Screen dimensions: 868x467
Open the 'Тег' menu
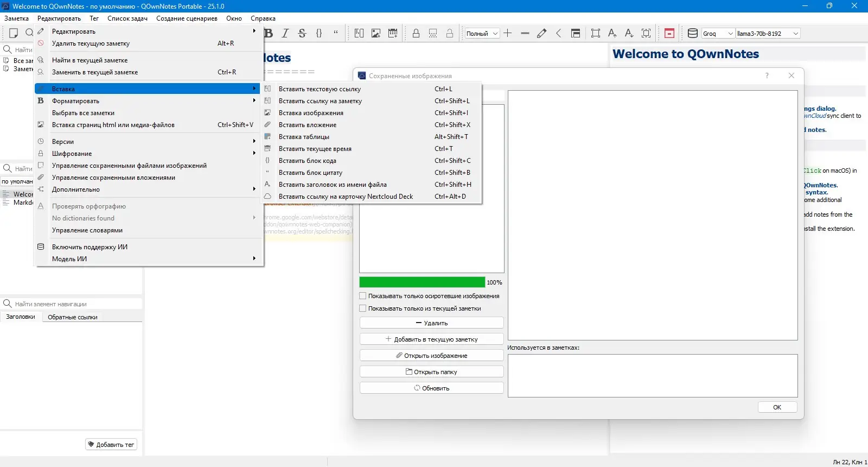point(94,18)
